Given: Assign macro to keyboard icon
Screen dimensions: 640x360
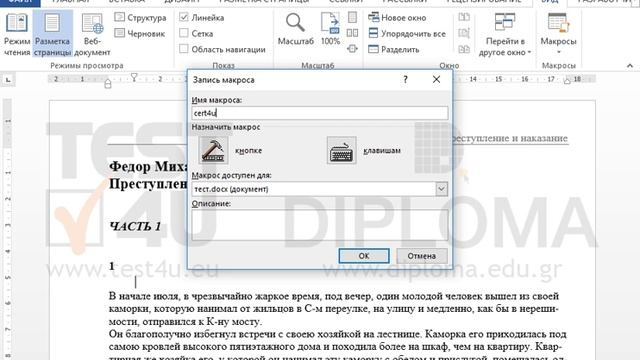Looking at the screenshot, I should click(x=341, y=150).
